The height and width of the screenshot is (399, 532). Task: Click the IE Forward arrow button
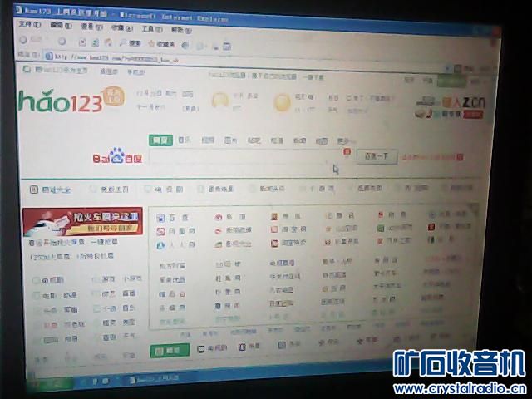click(x=62, y=41)
